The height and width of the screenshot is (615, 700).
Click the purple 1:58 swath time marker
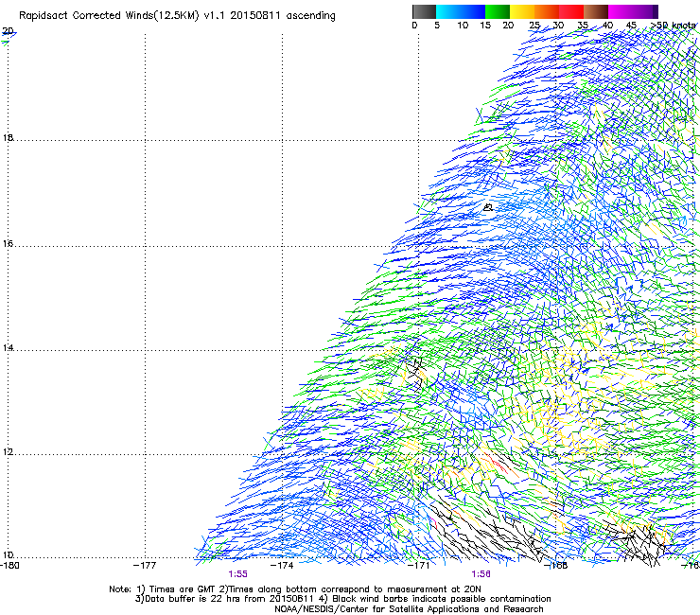click(481, 574)
